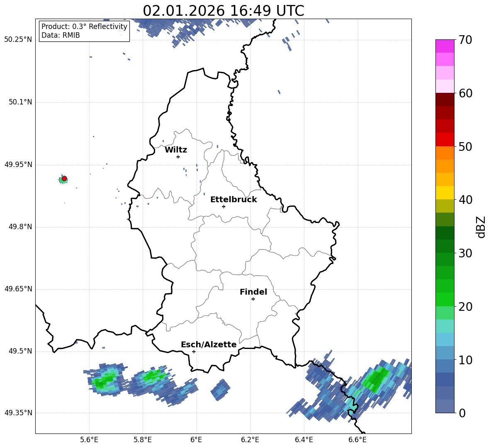Click the magenta top colorbar swatch
The width and height of the screenshot is (491, 448).
tap(445, 46)
